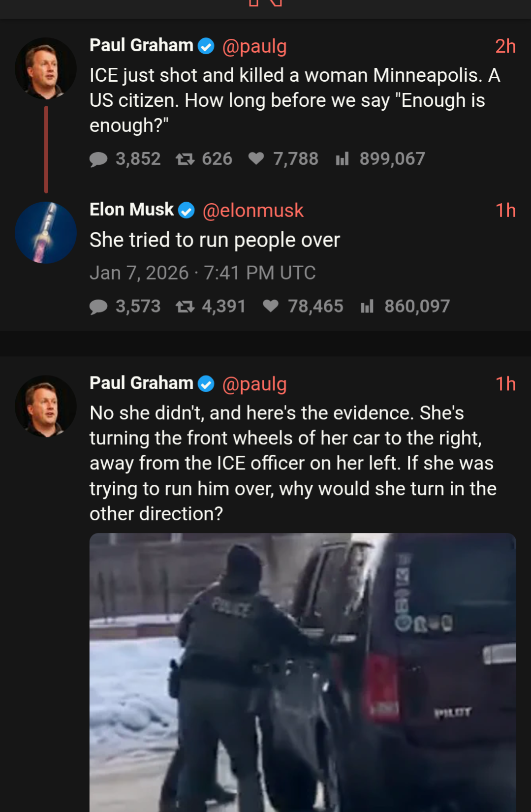Open tweet text "She tried to run people over"
The width and height of the screenshot is (531, 812).
point(215,240)
